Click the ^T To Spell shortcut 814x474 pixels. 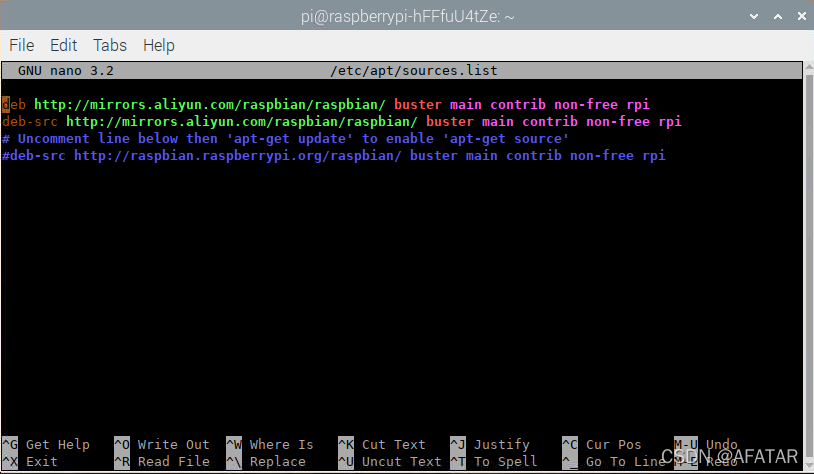[493, 462]
